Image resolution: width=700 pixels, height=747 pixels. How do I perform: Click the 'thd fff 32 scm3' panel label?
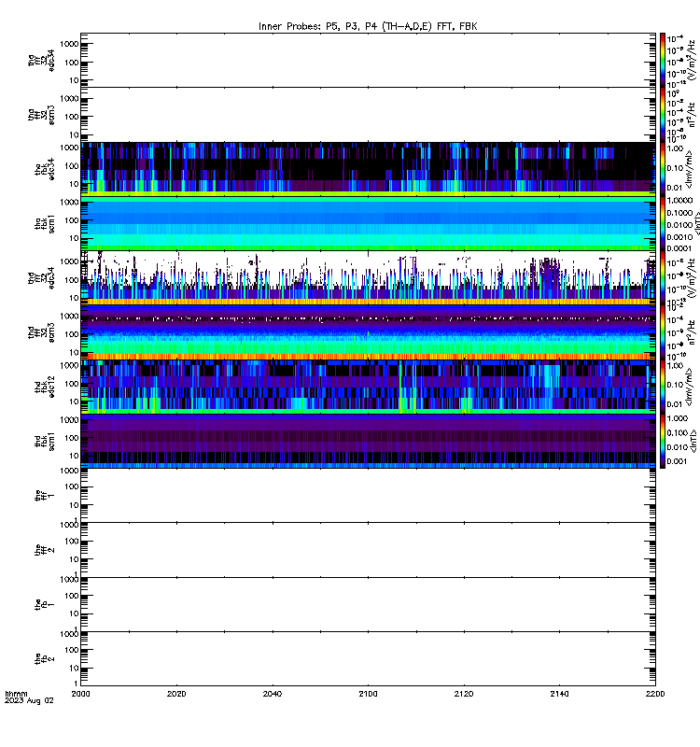tap(40, 332)
